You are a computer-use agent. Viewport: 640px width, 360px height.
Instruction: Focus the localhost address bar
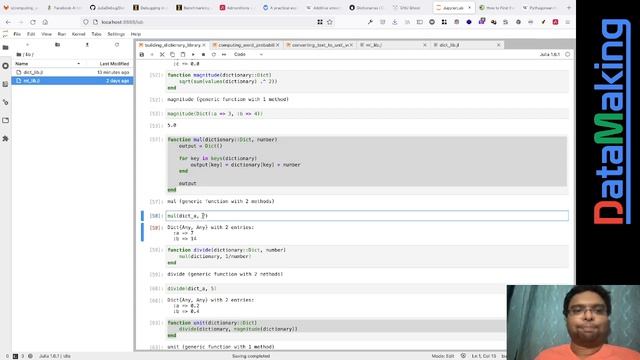[204, 22]
